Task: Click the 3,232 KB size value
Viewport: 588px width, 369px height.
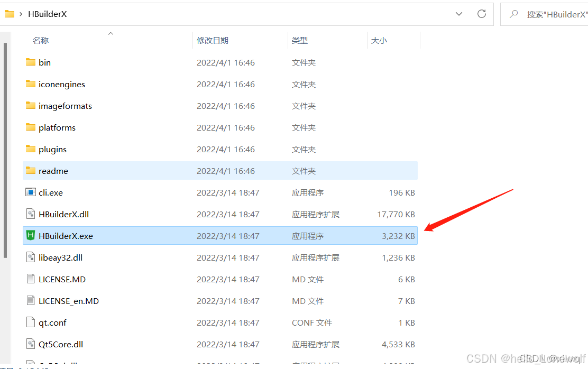Action: tap(398, 236)
